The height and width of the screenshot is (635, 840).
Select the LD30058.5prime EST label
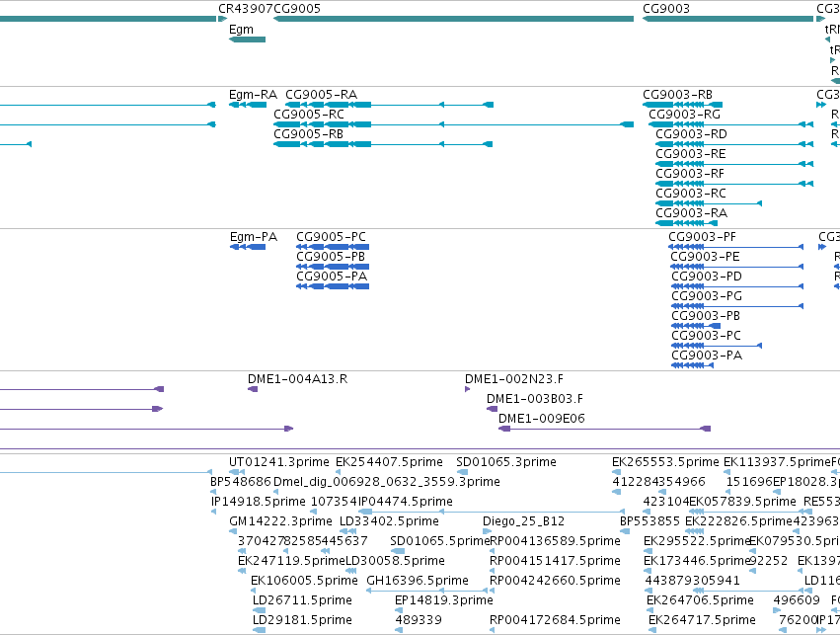click(396, 561)
